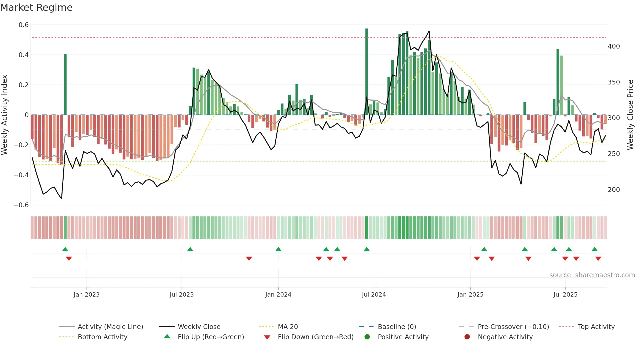Click the Jan 2024 x-axis label

point(278,294)
